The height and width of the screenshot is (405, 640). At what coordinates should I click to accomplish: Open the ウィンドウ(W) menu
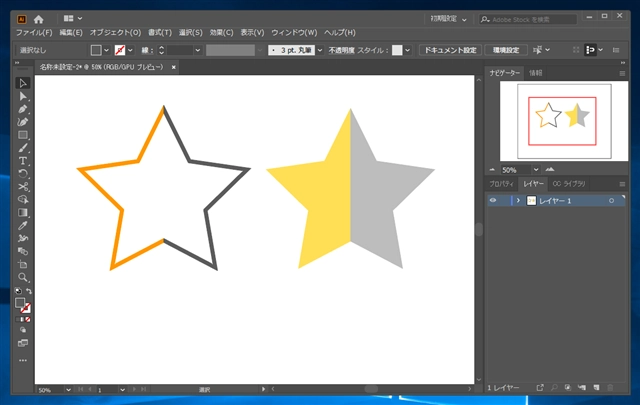(294, 33)
